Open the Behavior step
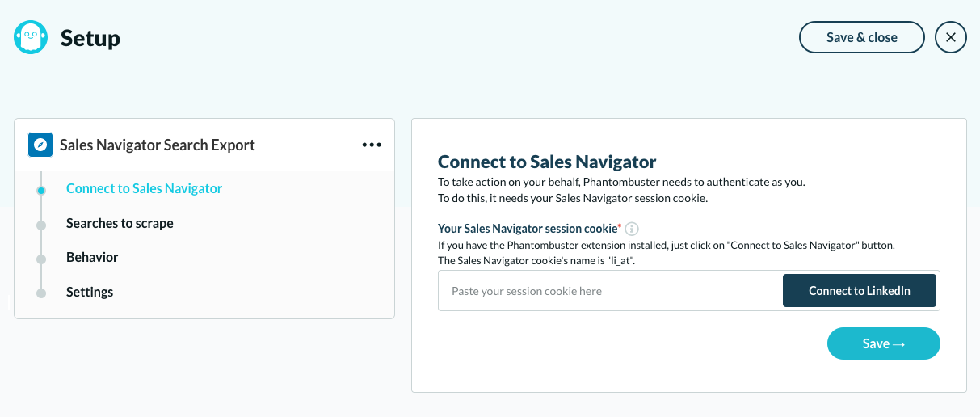The height and width of the screenshot is (417, 980). pyautogui.click(x=92, y=258)
